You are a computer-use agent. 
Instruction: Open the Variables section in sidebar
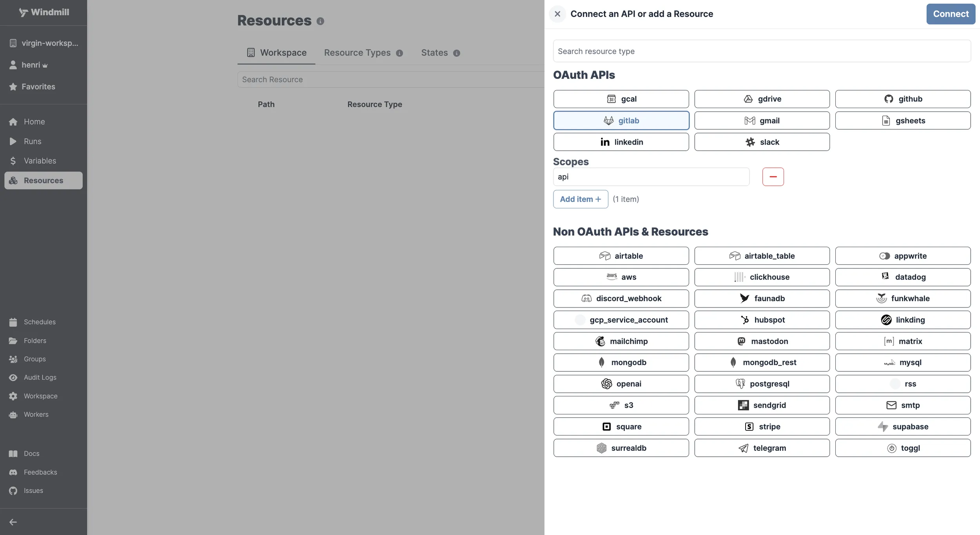[40, 161]
